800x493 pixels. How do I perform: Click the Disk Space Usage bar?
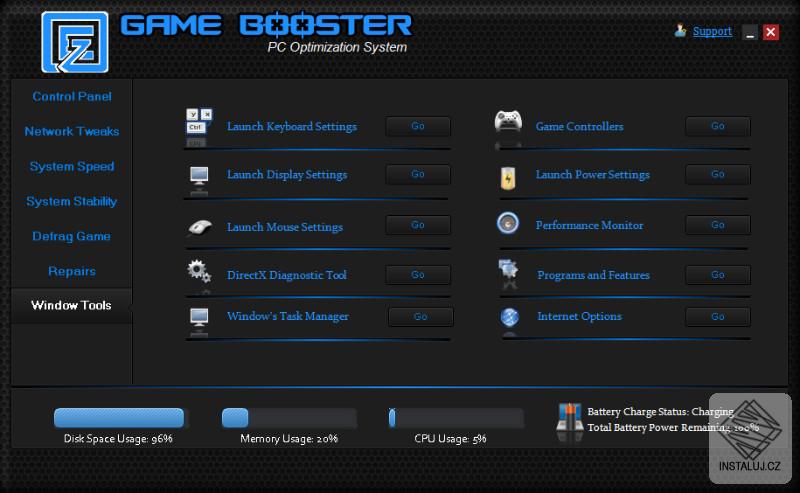(121, 417)
